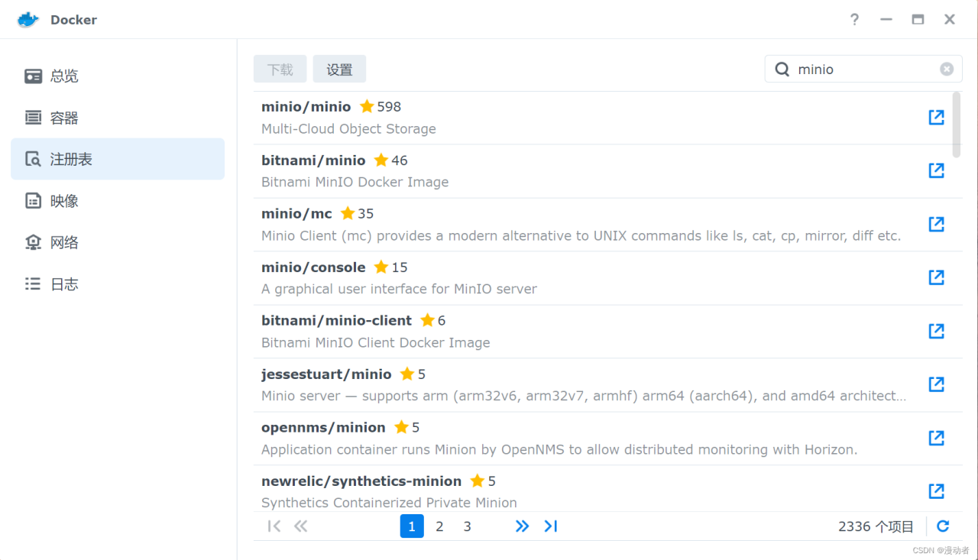Clear the minio search using the x icon

(947, 68)
